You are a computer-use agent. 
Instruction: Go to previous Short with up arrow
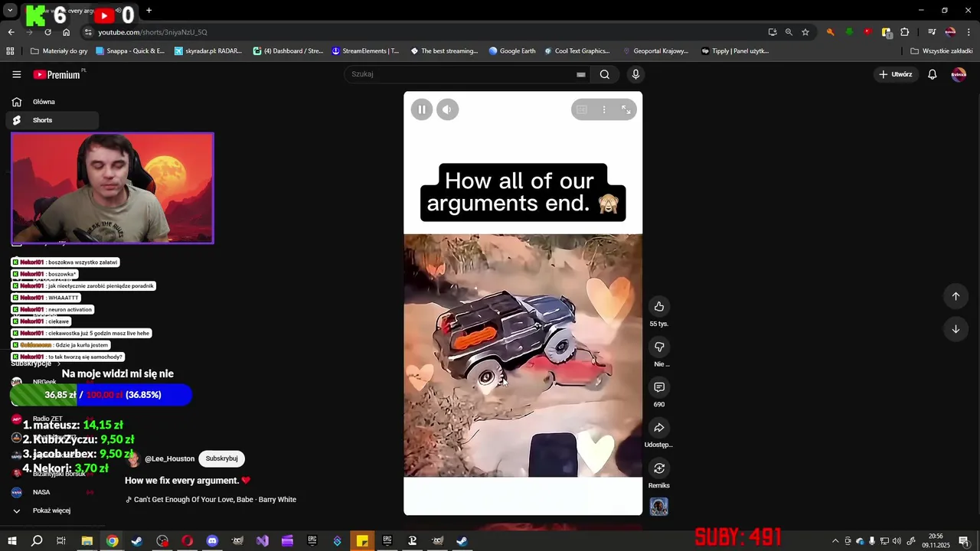click(955, 296)
